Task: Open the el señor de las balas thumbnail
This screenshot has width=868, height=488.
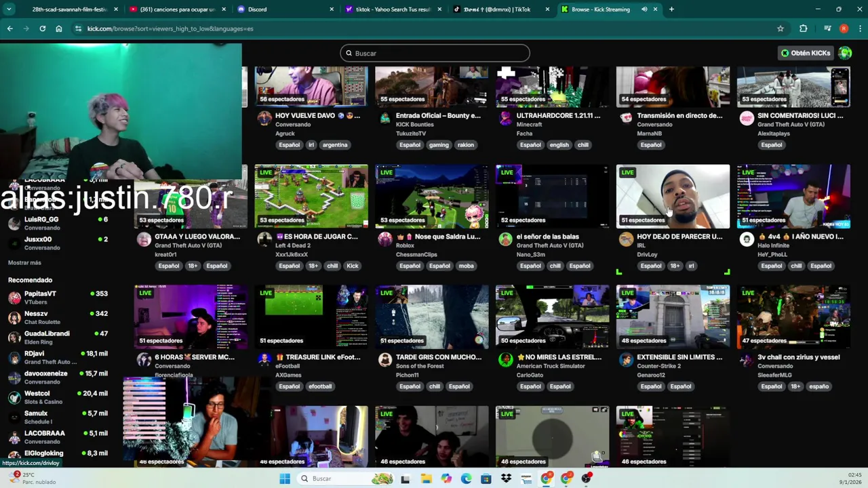Action: coord(552,196)
